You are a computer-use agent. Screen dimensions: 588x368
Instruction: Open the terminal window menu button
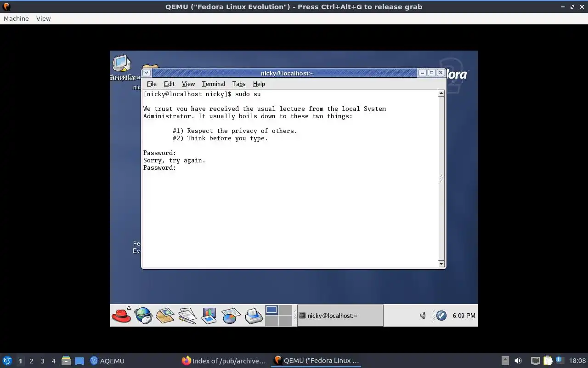[x=146, y=73]
